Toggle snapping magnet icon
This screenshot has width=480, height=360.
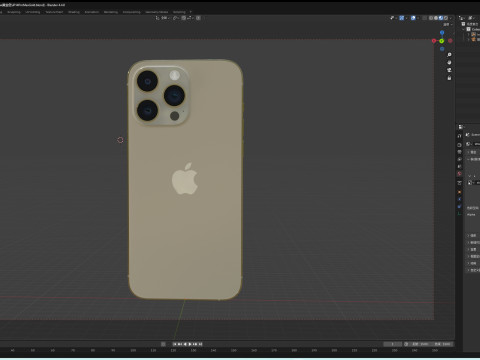tap(184, 18)
